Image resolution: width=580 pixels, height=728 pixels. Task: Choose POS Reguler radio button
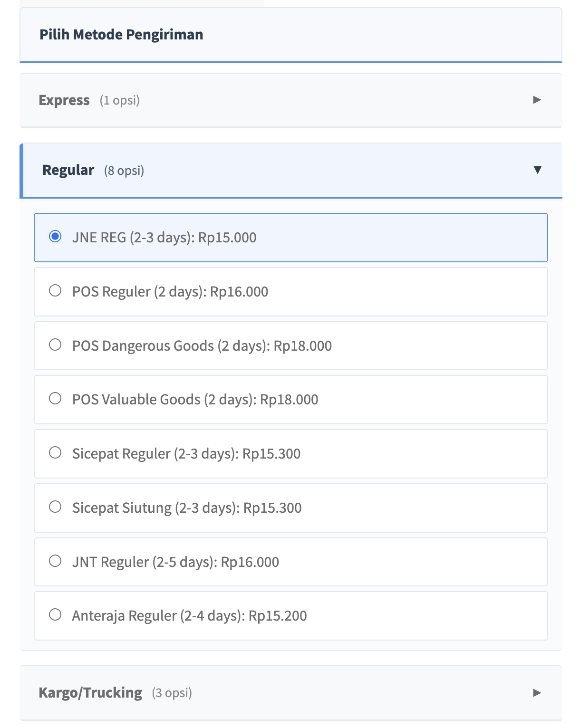tap(55, 290)
